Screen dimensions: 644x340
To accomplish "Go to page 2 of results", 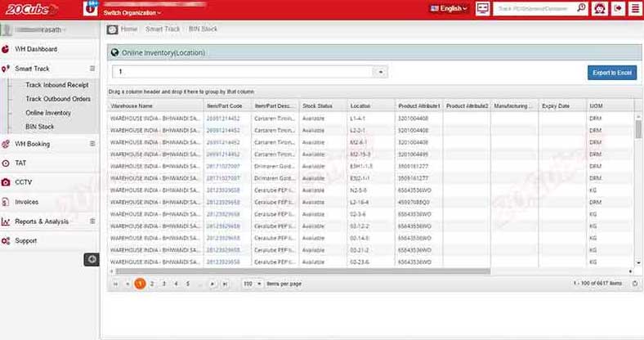I will 152,283.
